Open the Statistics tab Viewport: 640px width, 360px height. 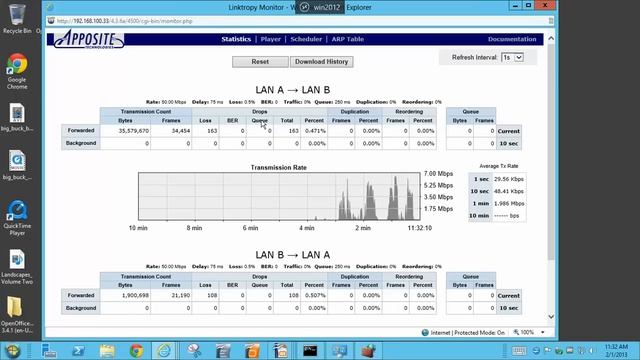point(236,39)
